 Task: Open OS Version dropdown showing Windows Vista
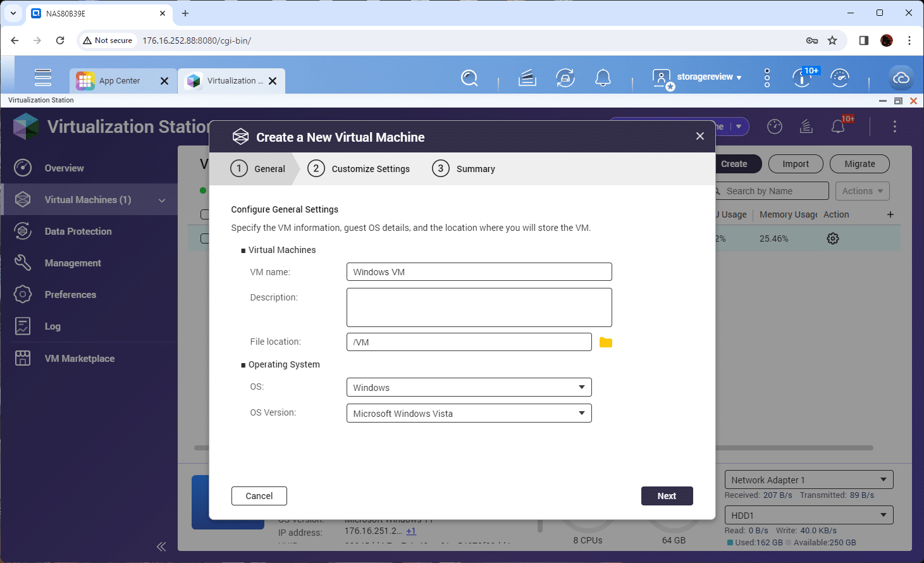tap(469, 413)
